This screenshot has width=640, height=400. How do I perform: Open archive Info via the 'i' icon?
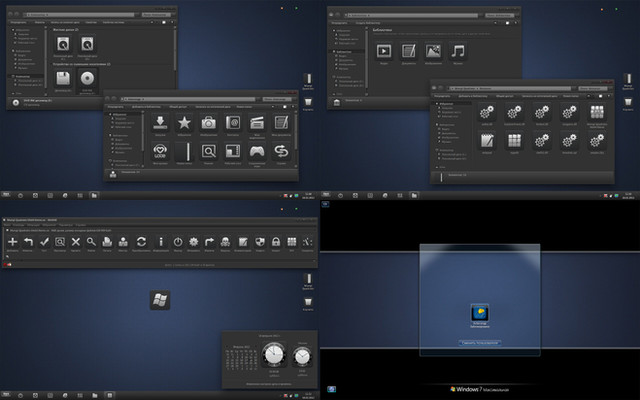point(161,242)
